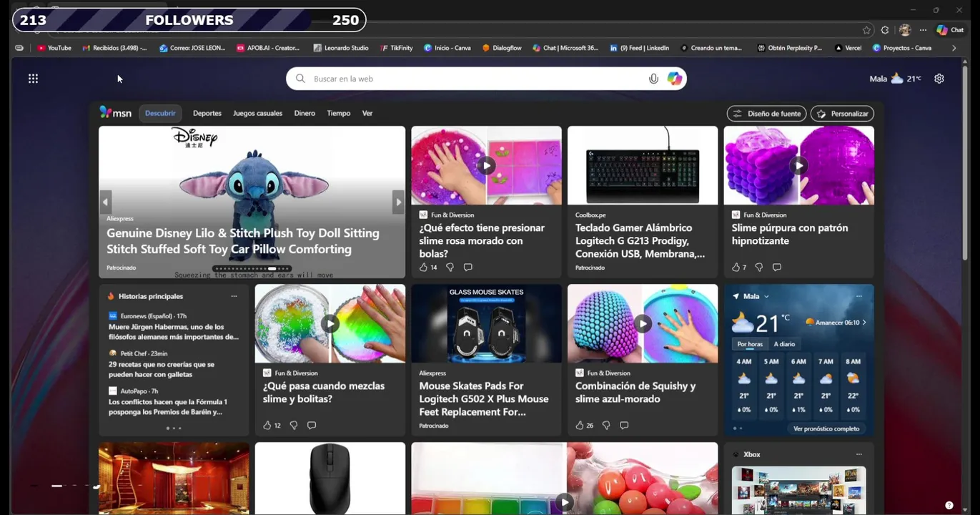Dislike the slime rosa morado article

[x=450, y=267]
